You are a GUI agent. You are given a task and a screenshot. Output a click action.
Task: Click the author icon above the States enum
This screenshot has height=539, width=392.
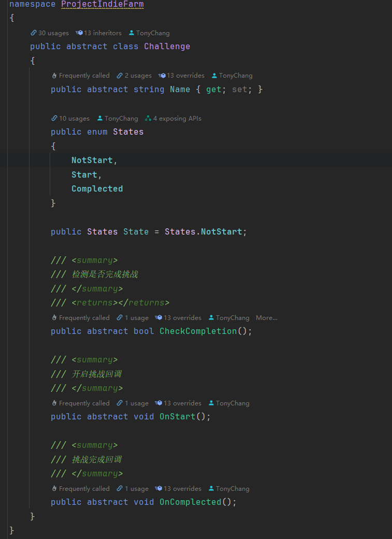[x=100, y=119]
